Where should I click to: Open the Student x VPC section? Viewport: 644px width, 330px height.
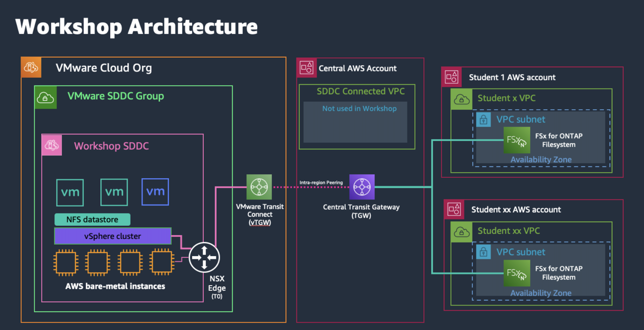(506, 98)
